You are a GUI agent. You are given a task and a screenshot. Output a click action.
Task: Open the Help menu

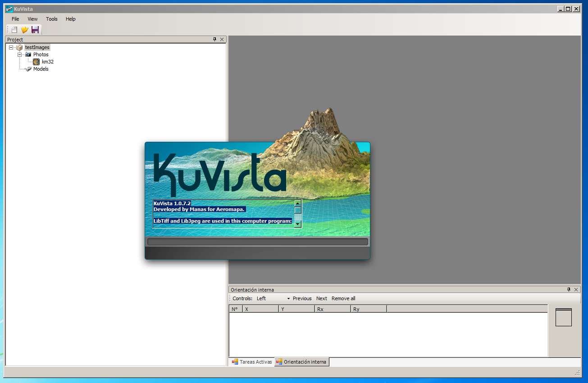pos(70,19)
